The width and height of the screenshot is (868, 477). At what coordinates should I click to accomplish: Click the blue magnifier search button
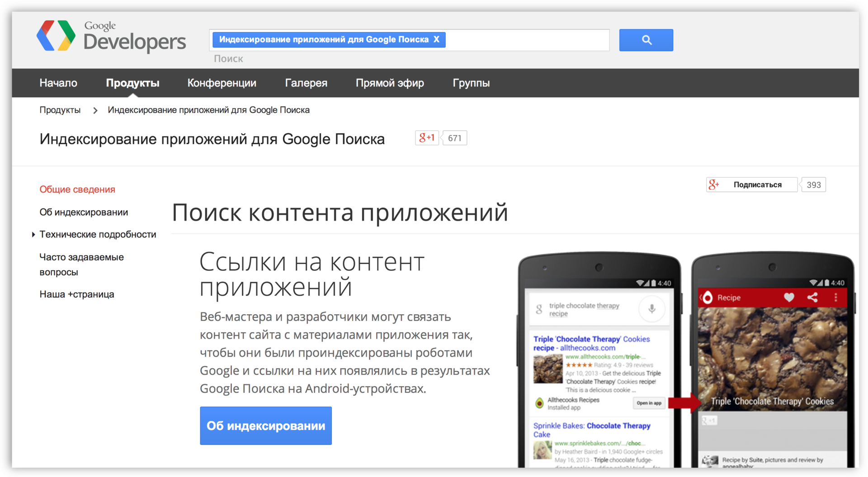[x=646, y=40]
